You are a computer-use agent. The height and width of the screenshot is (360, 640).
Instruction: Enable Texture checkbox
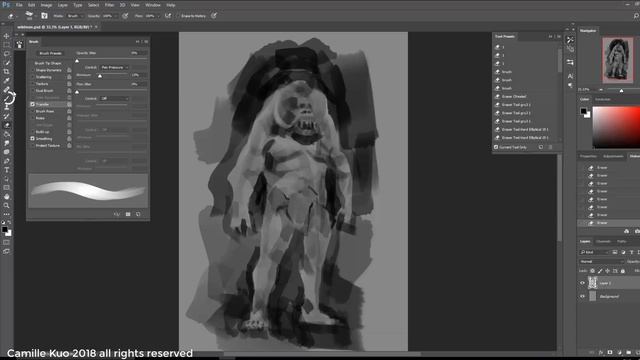(x=32, y=84)
